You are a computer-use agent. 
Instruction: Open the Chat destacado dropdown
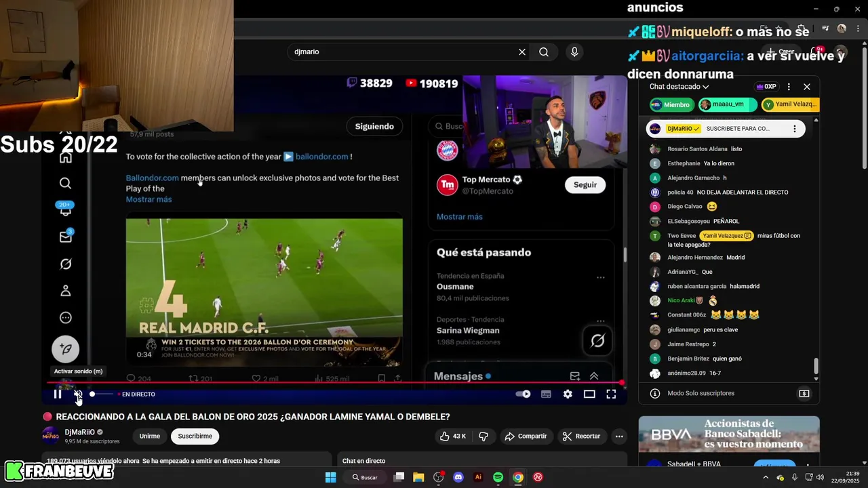679,87
